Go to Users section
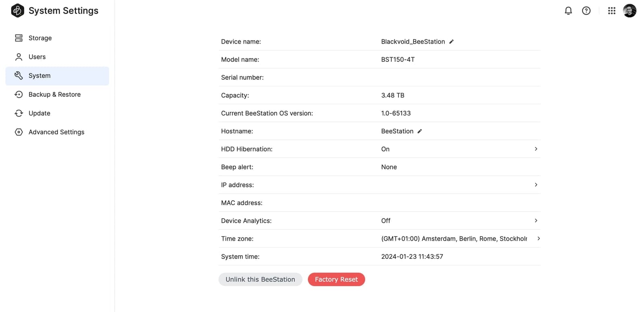 (x=57, y=57)
